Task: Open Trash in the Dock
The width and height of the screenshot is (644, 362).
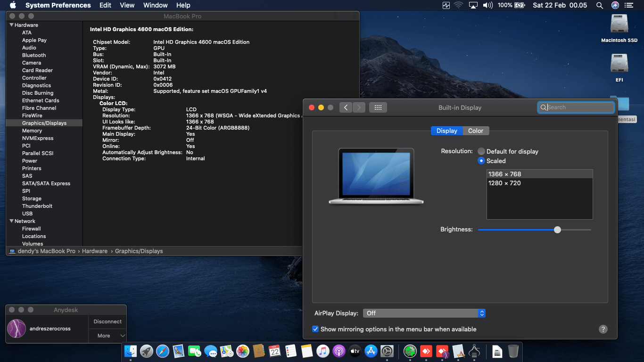Action: tap(513, 351)
